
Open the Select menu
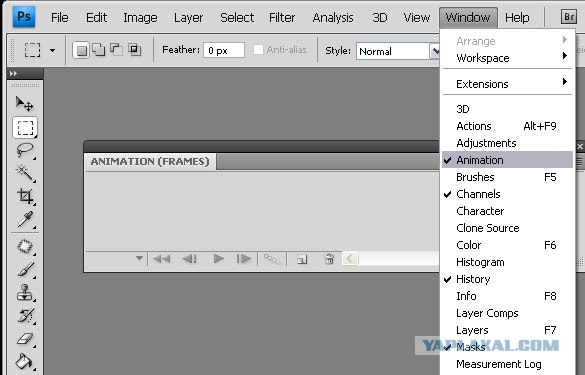(x=237, y=18)
